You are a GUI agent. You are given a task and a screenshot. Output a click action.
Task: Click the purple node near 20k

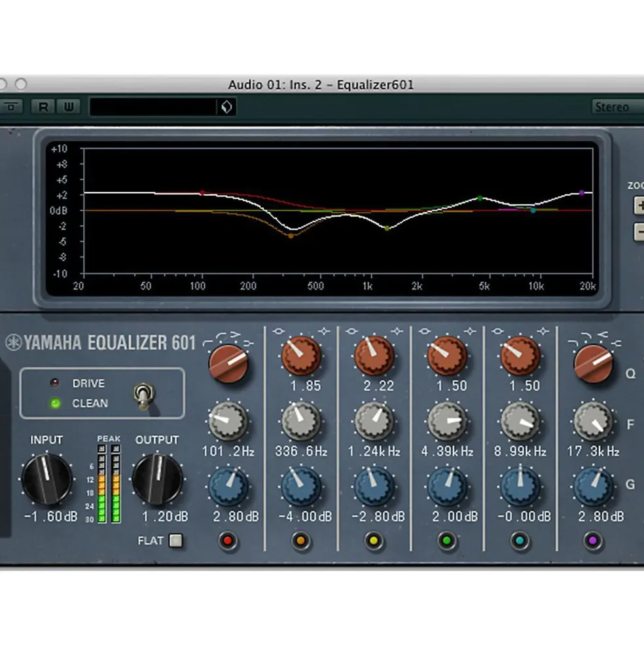pos(581,193)
